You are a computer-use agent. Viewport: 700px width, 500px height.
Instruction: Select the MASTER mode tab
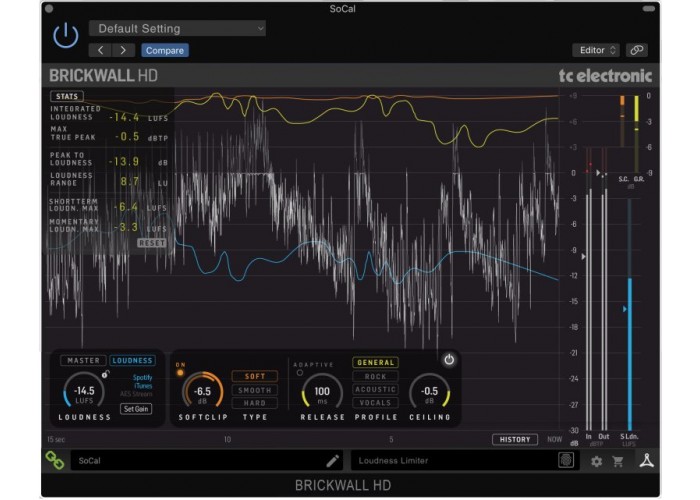coord(83,360)
